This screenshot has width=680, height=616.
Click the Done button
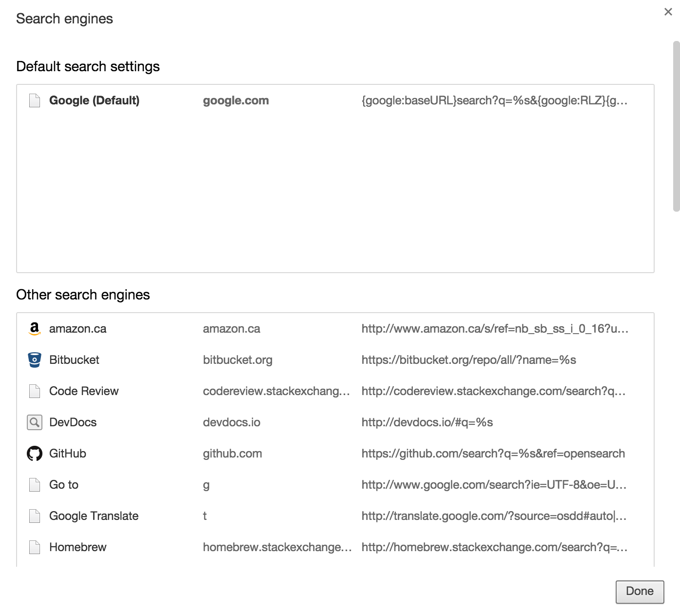[x=640, y=592]
